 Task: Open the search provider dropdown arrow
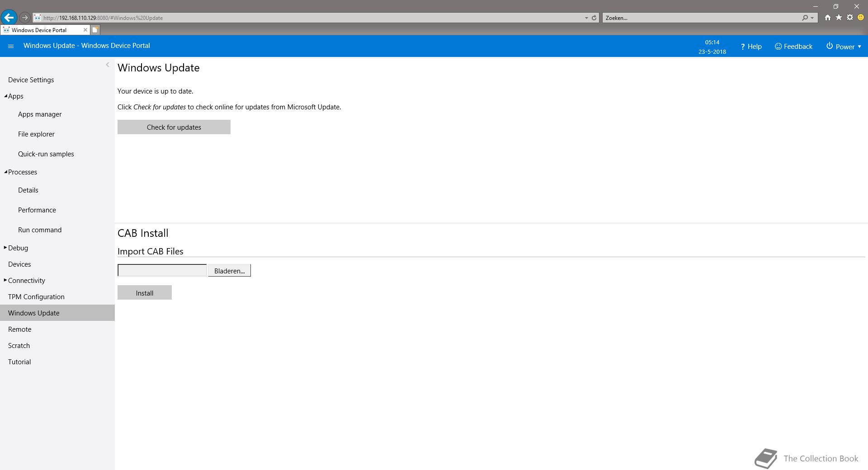(812, 18)
